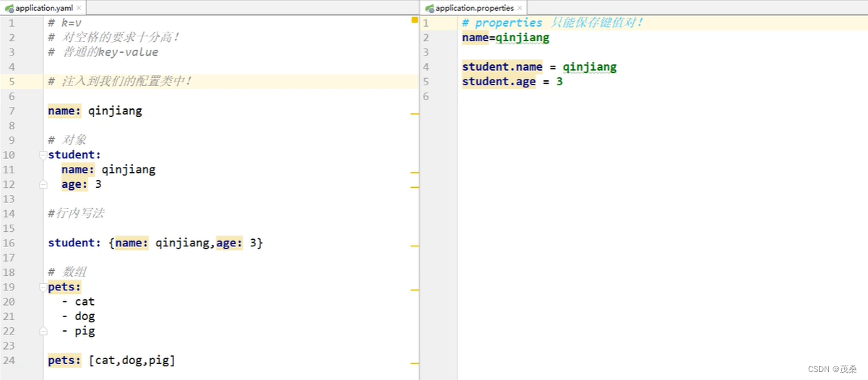The height and width of the screenshot is (380, 868).
Task: Jump to warning stripe mark beside line 16
Action: pos(414,246)
